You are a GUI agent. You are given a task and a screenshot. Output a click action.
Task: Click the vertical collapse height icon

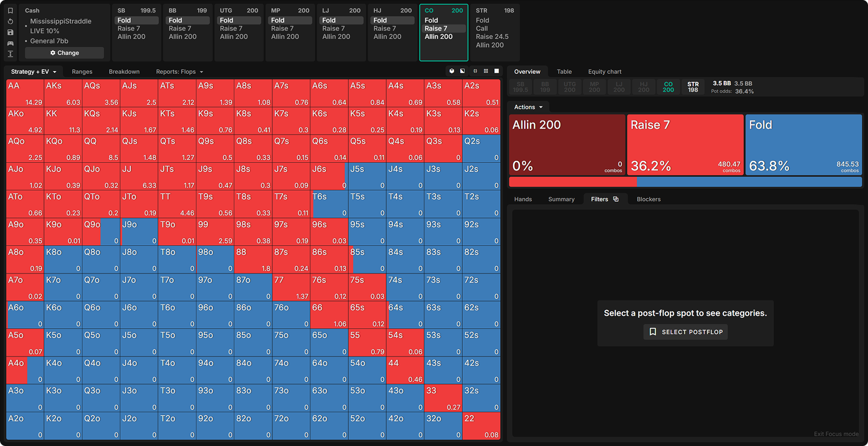point(10,54)
